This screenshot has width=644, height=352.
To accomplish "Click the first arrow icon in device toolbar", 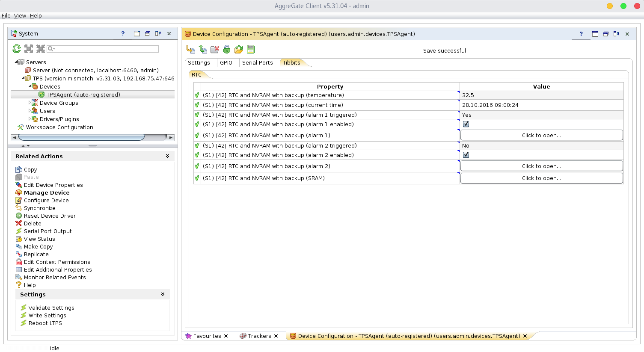I will (191, 49).
